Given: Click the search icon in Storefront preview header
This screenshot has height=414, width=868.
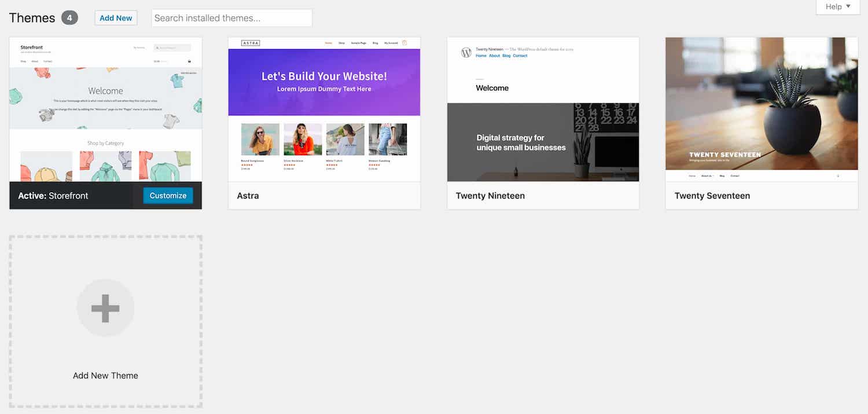Looking at the screenshot, I should click(x=158, y=47).
